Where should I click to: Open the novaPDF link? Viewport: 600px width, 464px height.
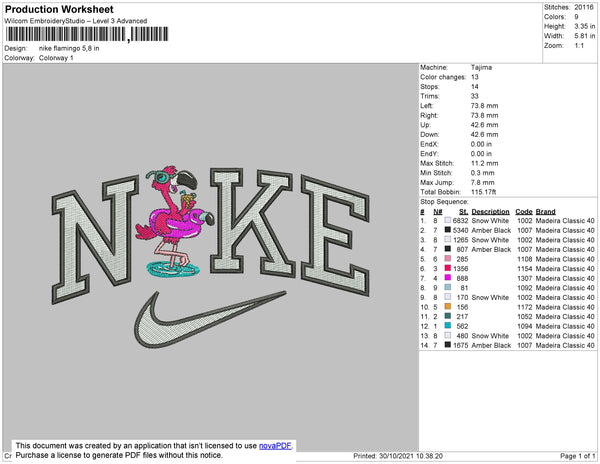point(275,446)
